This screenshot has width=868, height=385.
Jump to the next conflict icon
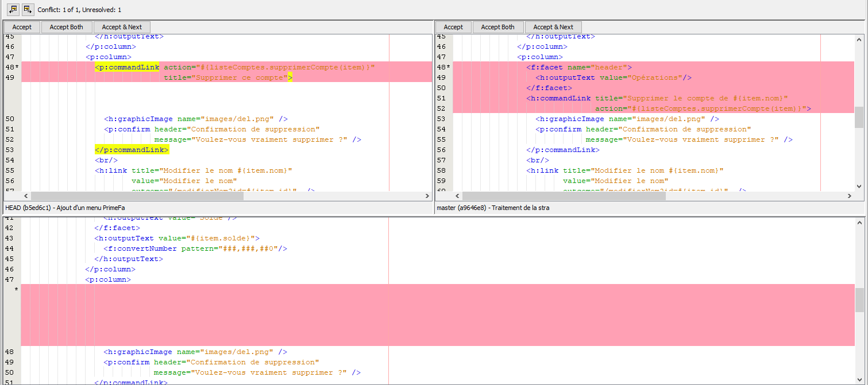click(x=28, y=9)
